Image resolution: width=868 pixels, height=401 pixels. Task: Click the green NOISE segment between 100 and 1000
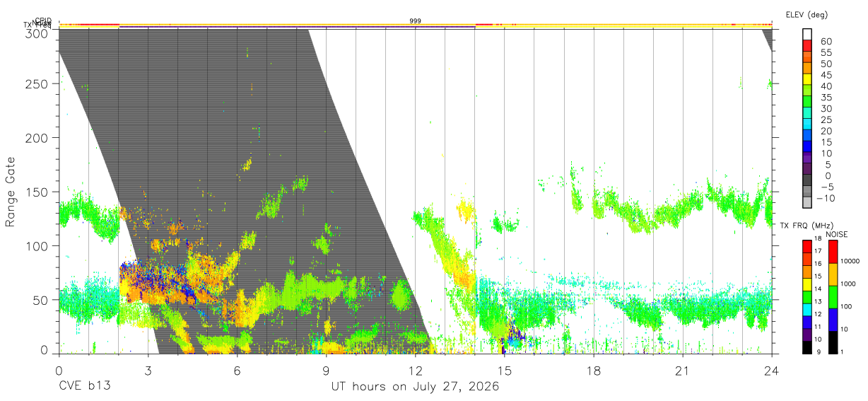tap(833, 297)
